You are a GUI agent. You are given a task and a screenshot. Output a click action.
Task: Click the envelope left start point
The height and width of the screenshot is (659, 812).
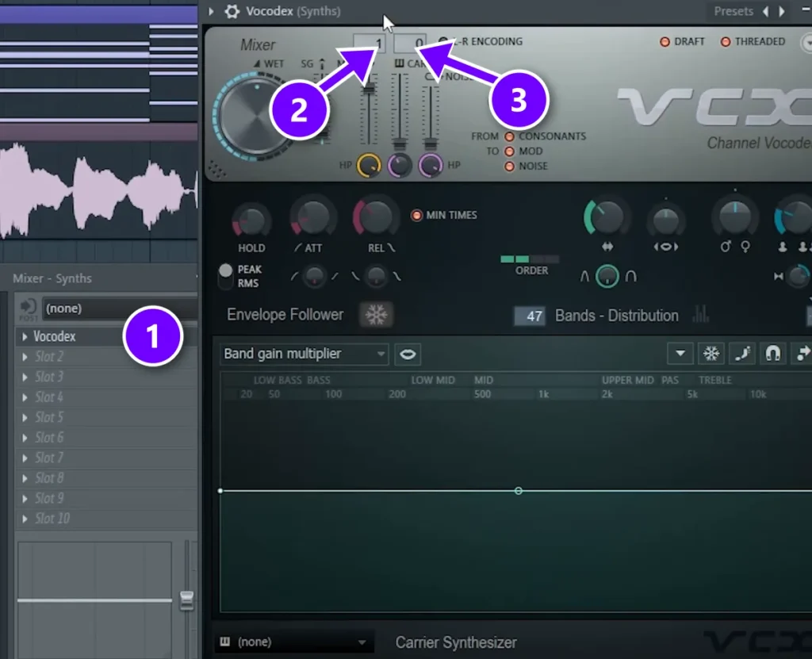[x=220, y=491]
